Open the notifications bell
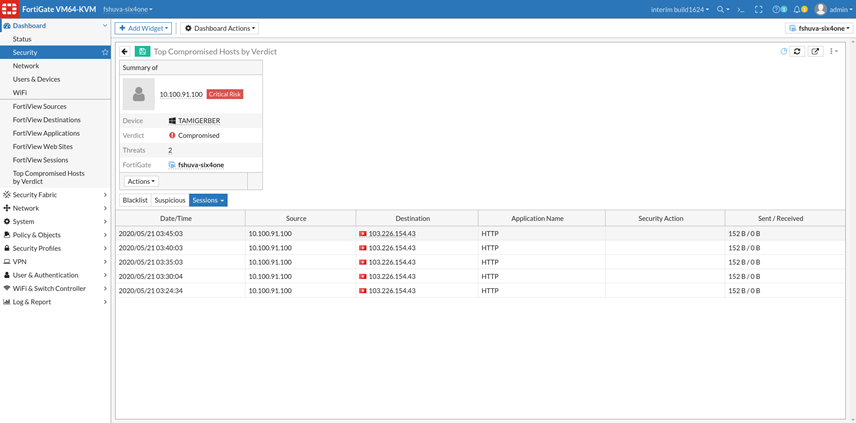The height and width of the screenshot is (423, 856). point(798,9)
